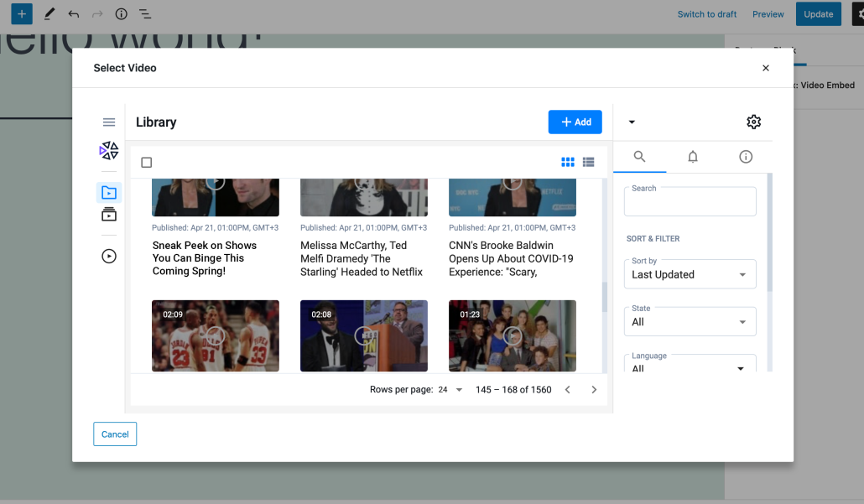Open Melissa McCarthy Starling video title
Viewport: 864px width, 504px height.
pyautogui.click(x=362, y=258)
